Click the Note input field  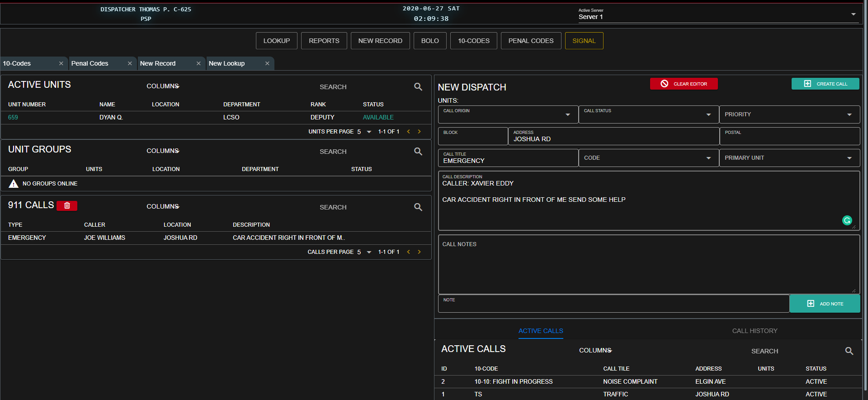pos(613,304)
